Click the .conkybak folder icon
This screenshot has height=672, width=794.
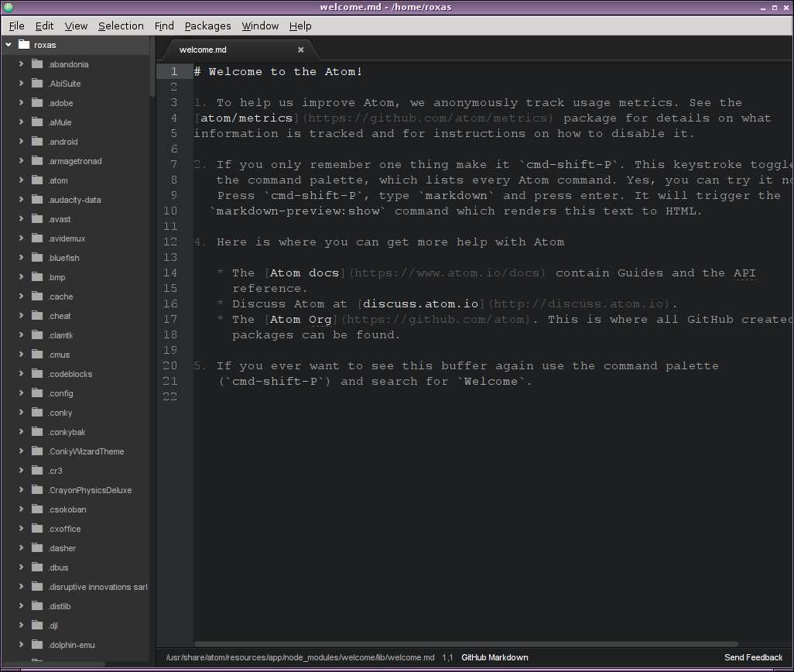(x=37, y=431)
